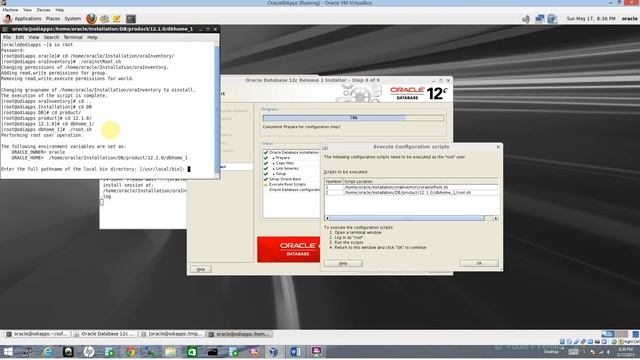Close the Execute Configuration scripts dialog
640x360 pixels.
498,147
